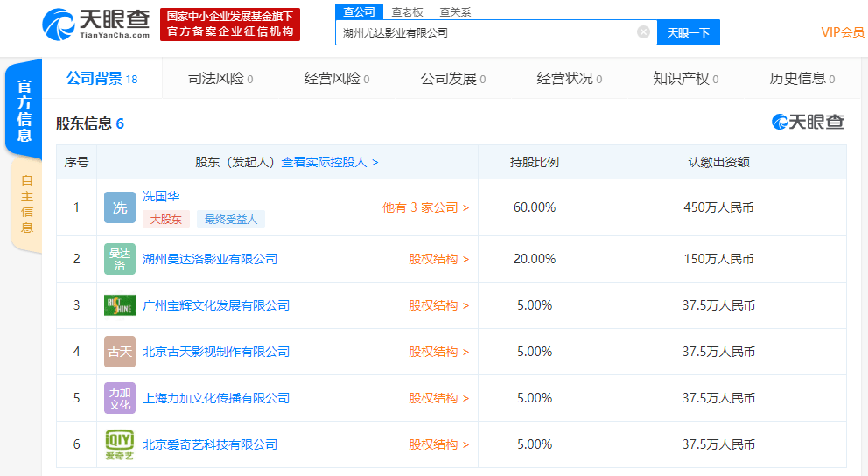Open the 知识产权 tab
The image size is (868, 476).
[x=685, y=79]
